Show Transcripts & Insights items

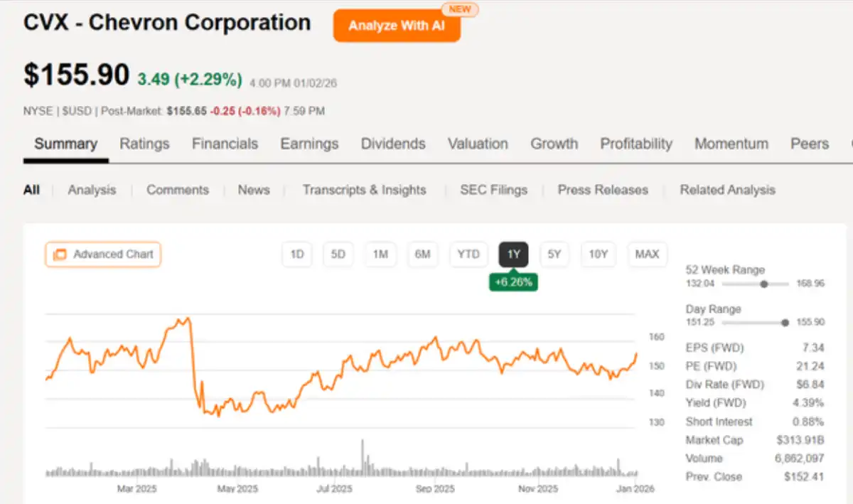[364, 190]
